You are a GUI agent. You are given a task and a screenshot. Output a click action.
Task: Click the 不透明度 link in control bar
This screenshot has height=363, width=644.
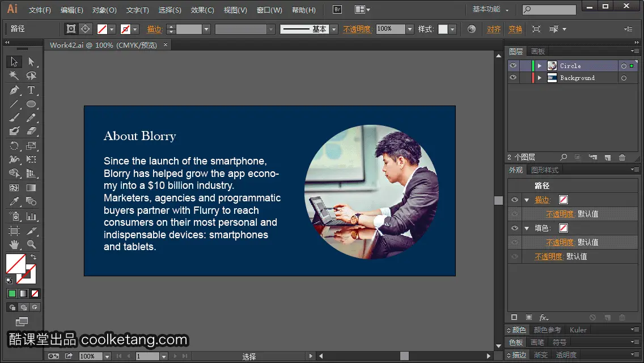[x=357, y=29]
